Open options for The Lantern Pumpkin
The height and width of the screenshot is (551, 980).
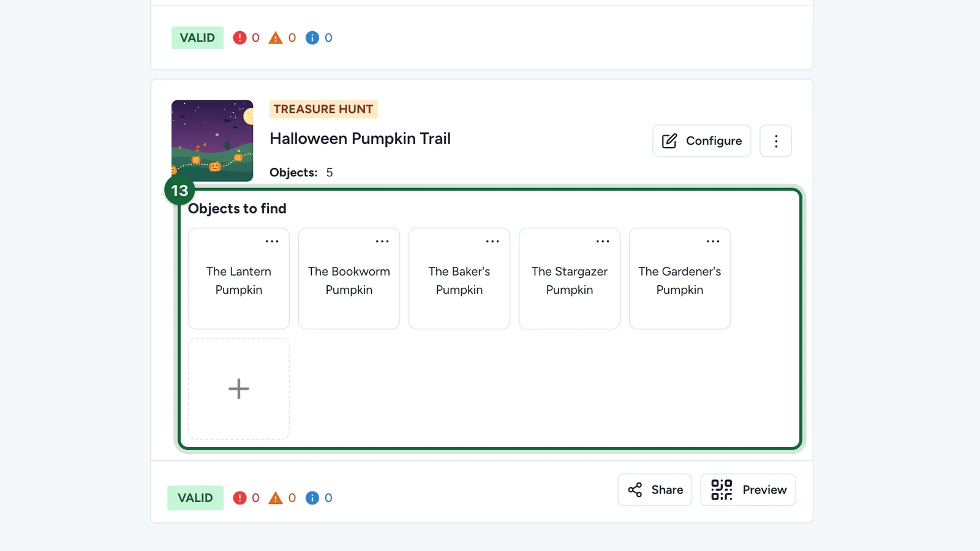pyautogui.click(x=272, y=241)
